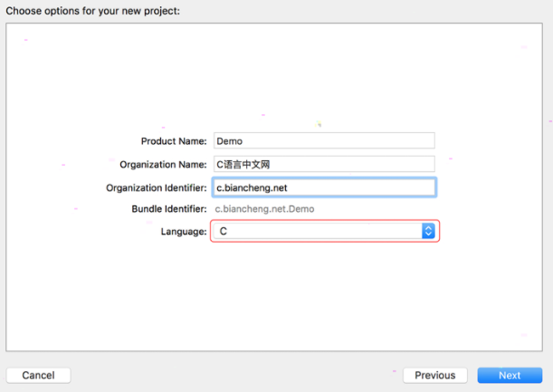553x392 pixels.
Task: Click the c.biancheng.net.Demo bundle identifier value
Action: pos(264,209)
